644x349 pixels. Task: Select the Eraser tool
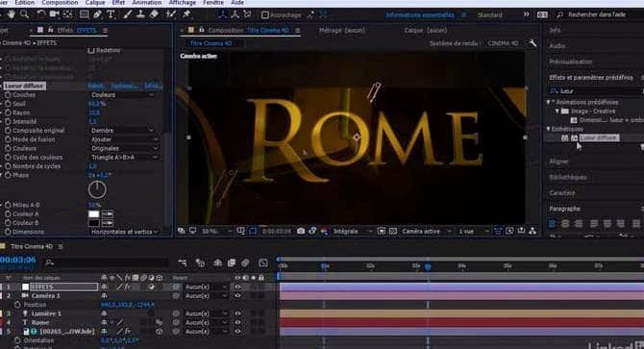click(x=154, y=14)
